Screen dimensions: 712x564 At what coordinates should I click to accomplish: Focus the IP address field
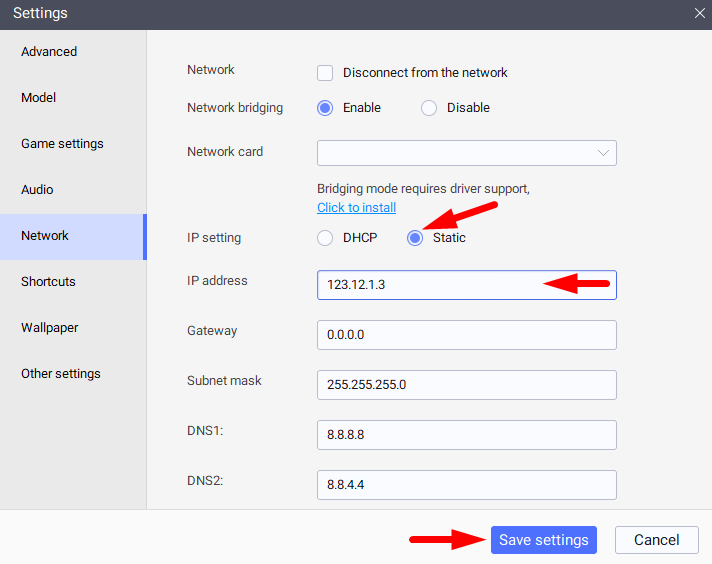tap(466, 285)
